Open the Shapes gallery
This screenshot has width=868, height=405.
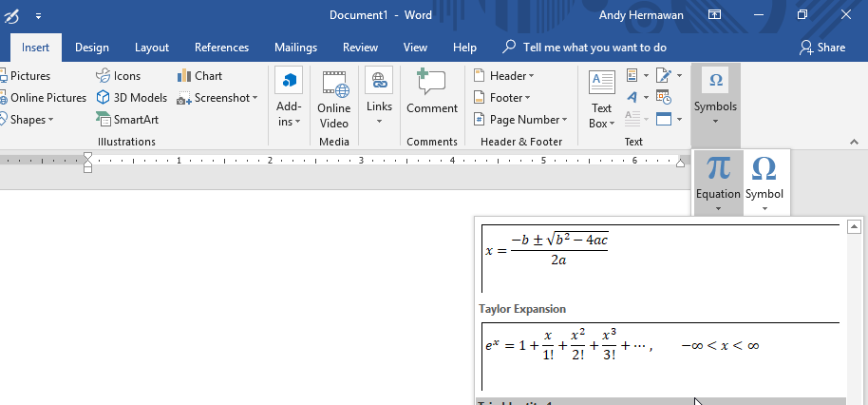click(x=28, y=120)
